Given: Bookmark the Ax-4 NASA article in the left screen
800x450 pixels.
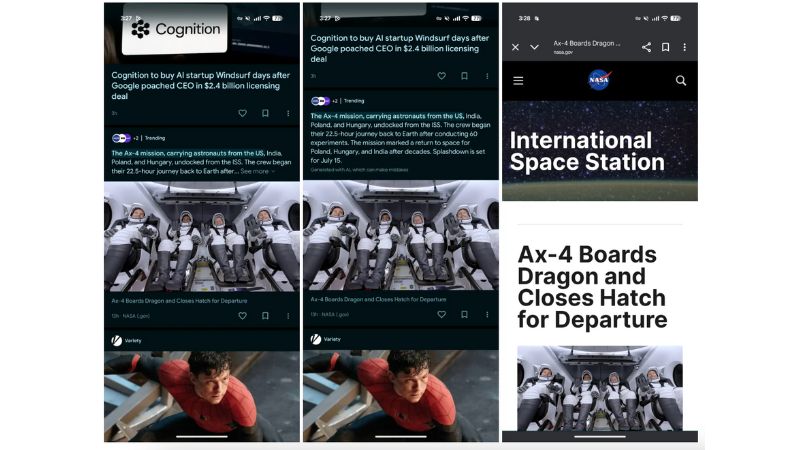Looking at the screenshot, I should pos(265,315).
